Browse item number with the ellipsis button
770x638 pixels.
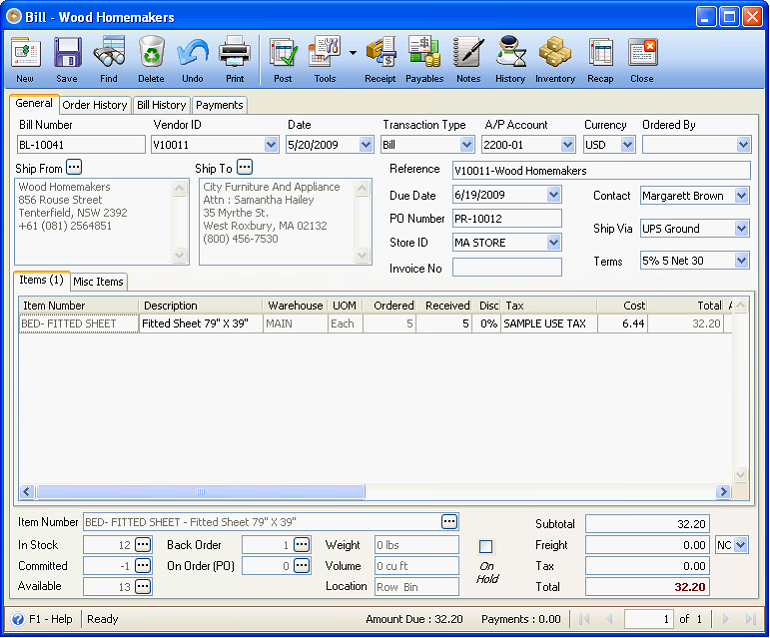(449, 522)
